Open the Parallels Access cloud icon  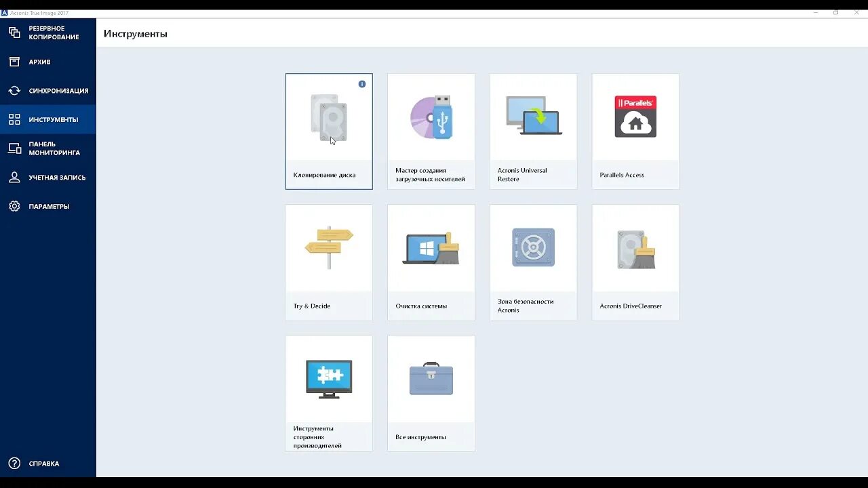click(635, 117)
